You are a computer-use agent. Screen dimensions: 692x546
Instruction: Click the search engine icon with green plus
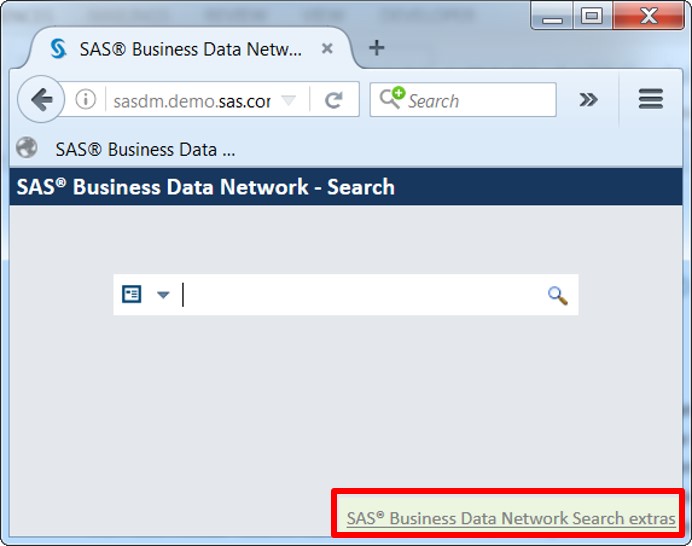click(x=391, y=99)
